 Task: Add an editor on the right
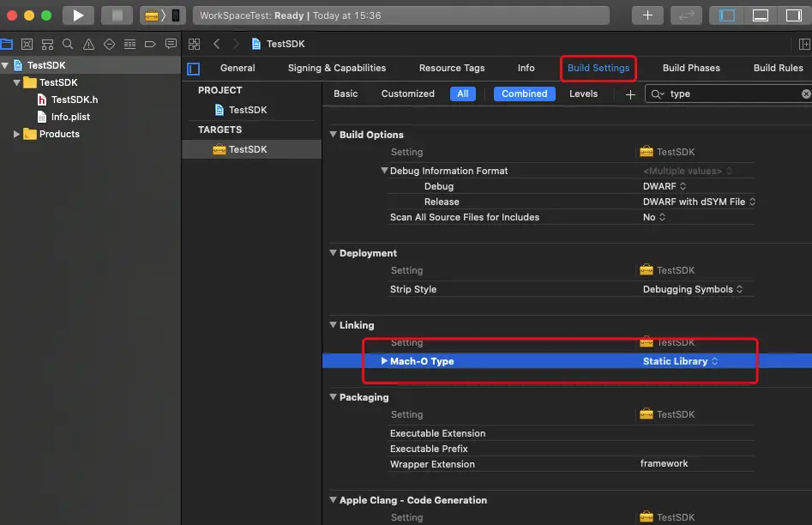[804, 44]
